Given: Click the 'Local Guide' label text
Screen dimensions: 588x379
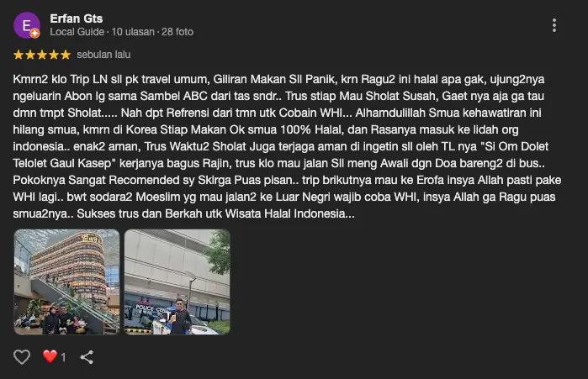Looking at the screenshot, I should (77, 32).
